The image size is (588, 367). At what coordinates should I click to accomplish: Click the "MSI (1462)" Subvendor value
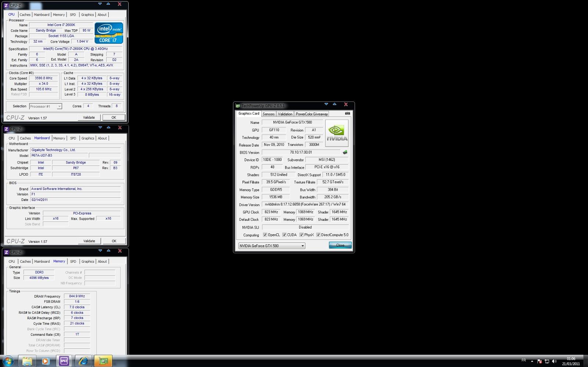327,160
